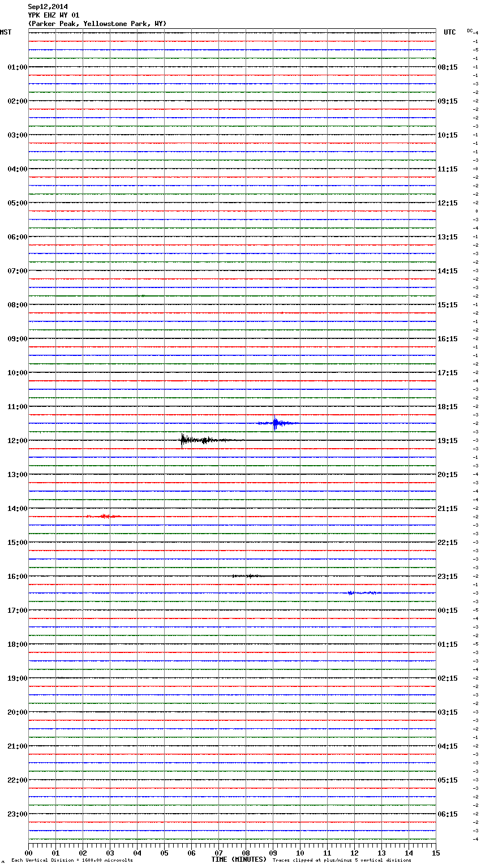Click the 07:00 MST time label
The width and height of the screenshot is (481, 868).
tap(17, 271)
